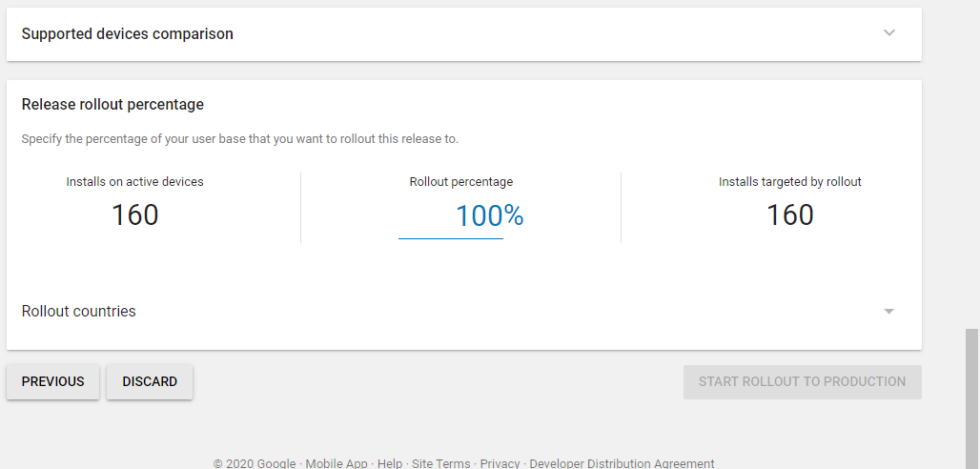Select the Rollout countries label
The image size is (980, 469).
[x=79, y=312]
